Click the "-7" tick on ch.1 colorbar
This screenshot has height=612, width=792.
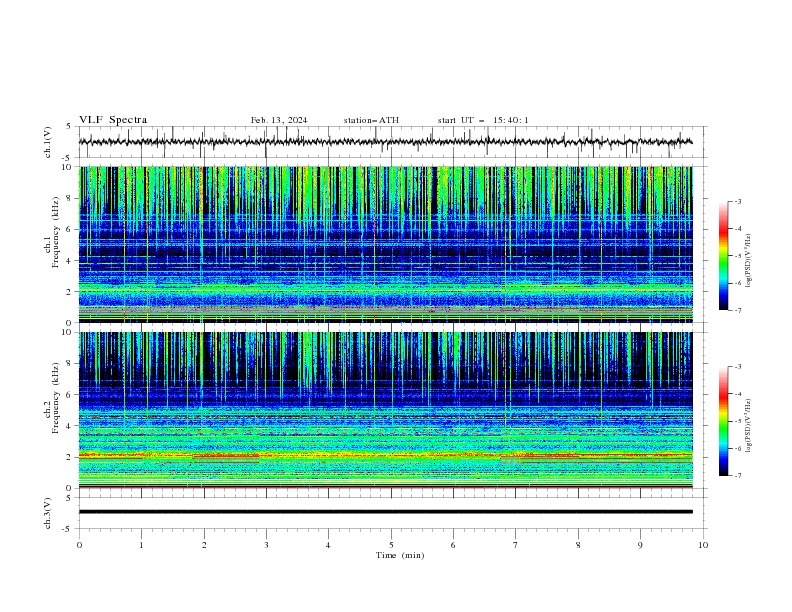(x=737, y=310)
